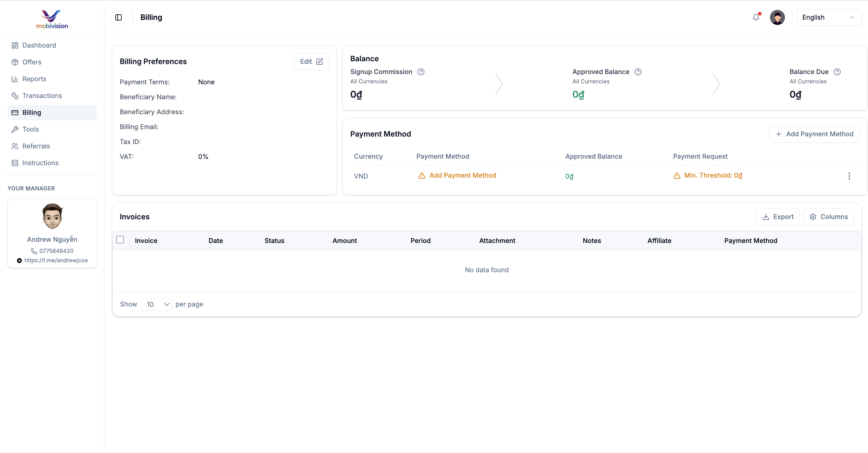Open the Columns settings menu
868x453 pixels.
click(x=828, y=217)
